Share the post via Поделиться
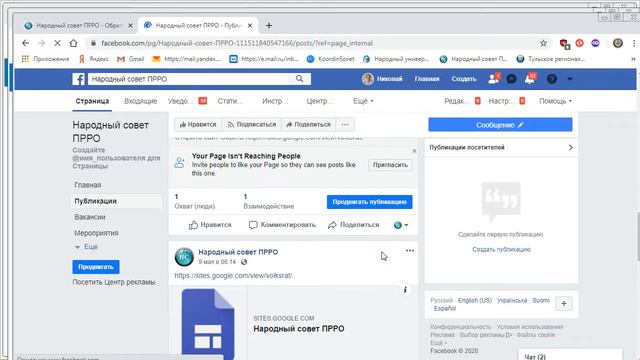This screenshot has height=360, width=640. [353, 225]
